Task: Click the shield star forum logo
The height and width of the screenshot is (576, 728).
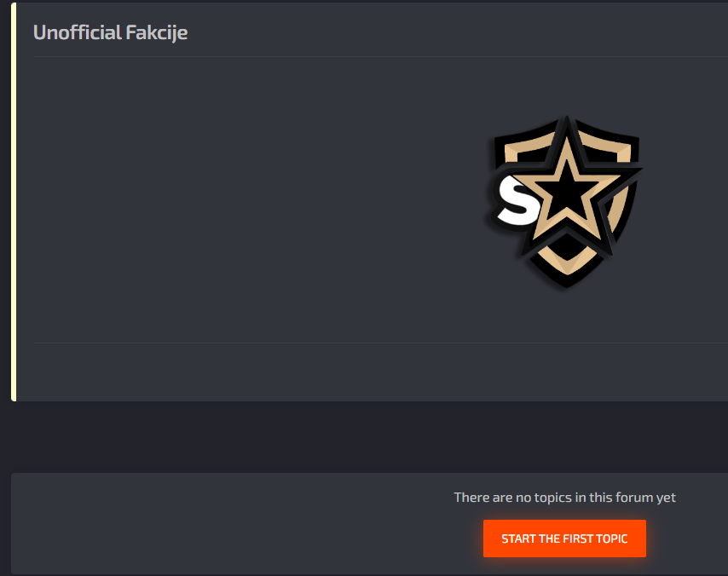Action: coord(565,202)
